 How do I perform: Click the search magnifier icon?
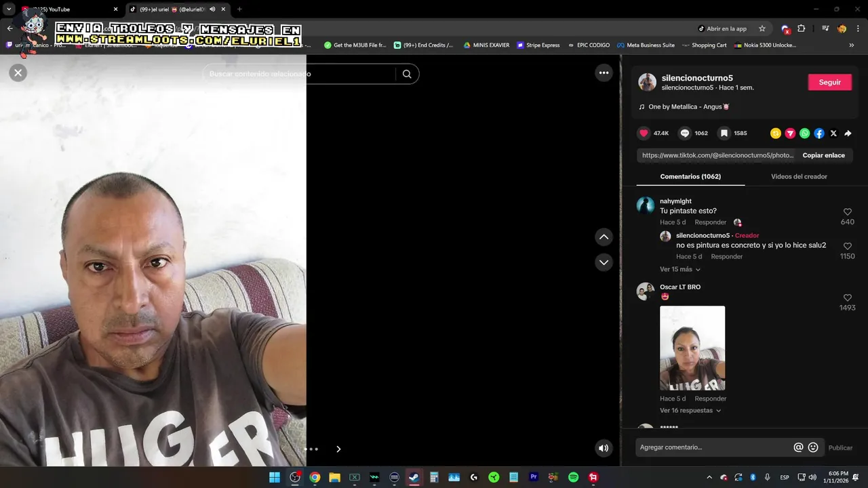[407, 74]
